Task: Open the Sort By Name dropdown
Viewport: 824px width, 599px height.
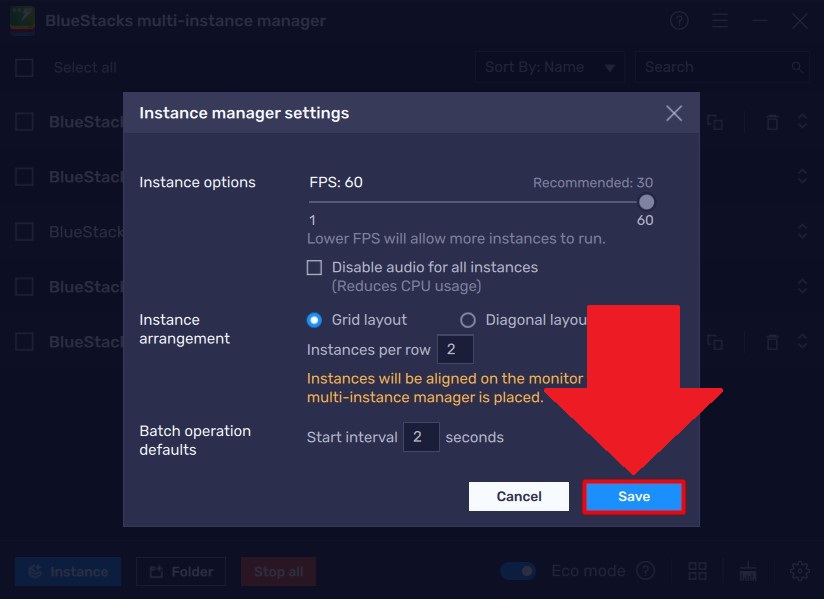Action: [x=549, y=67]
